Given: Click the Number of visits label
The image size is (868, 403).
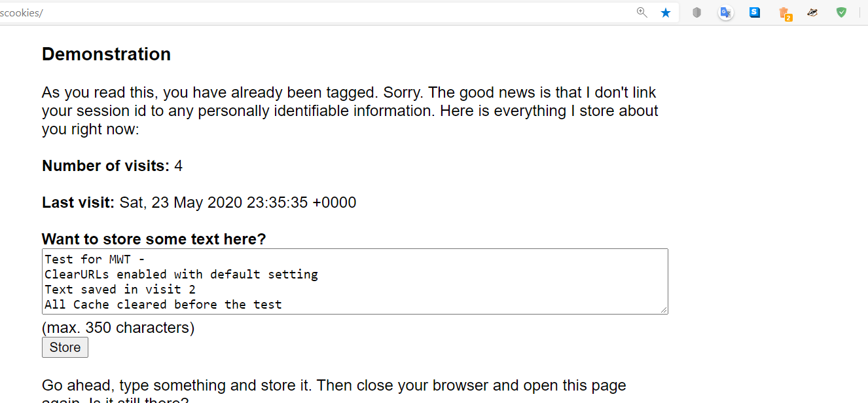Looking at the screenshot, I should (x=105, y=166).
